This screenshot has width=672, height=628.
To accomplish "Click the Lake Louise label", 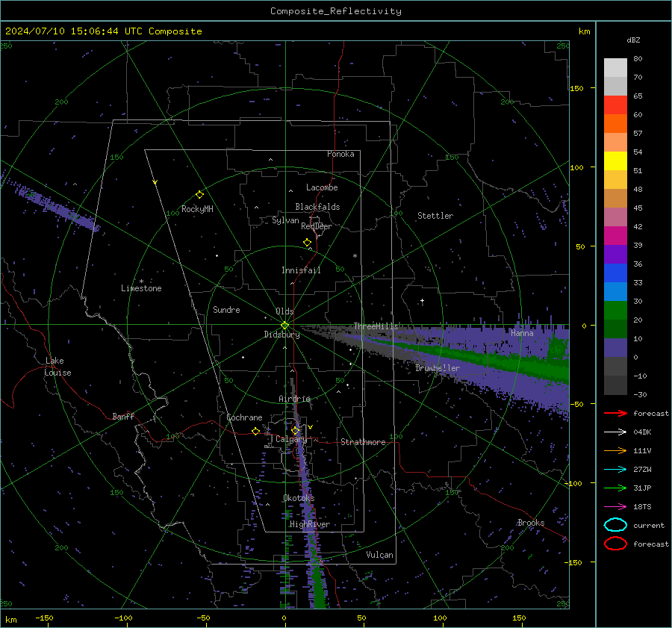I will 57,367.
